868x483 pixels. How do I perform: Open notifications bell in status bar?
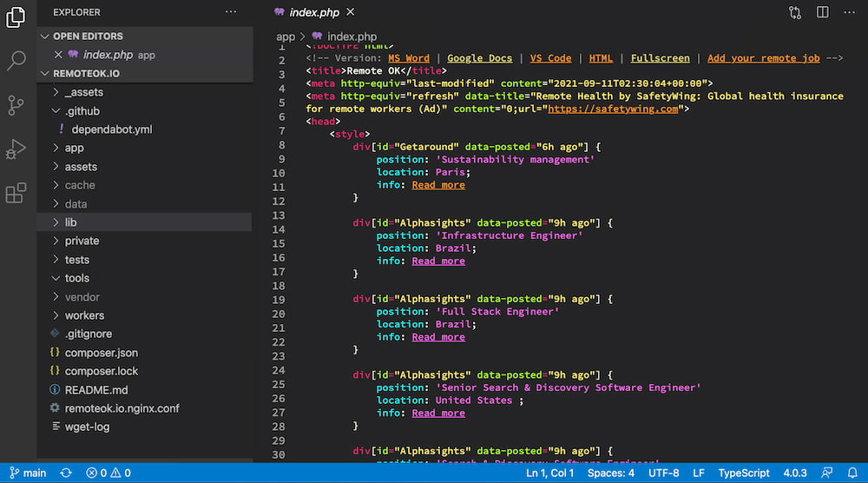(x=852, y=473)
